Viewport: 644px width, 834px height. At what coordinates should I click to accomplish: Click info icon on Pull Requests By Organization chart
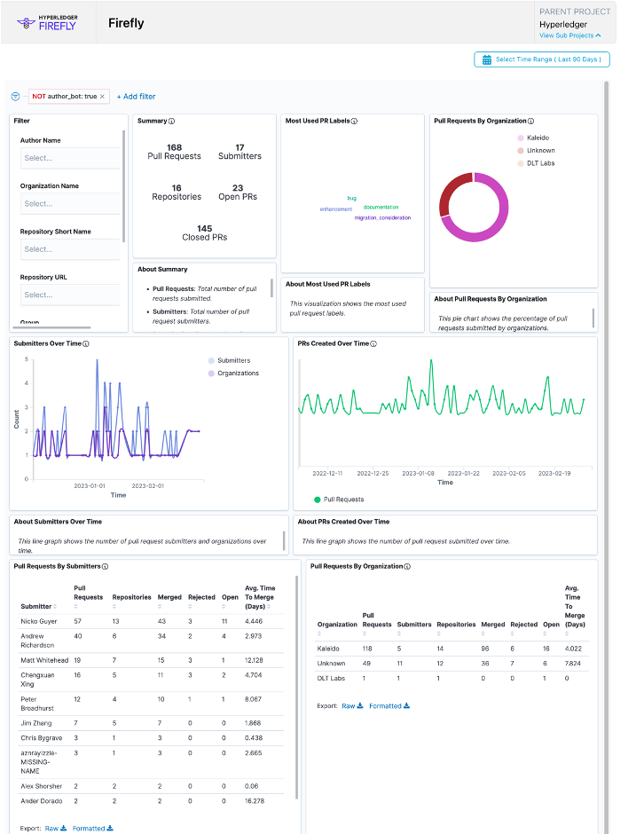[530, 122]
